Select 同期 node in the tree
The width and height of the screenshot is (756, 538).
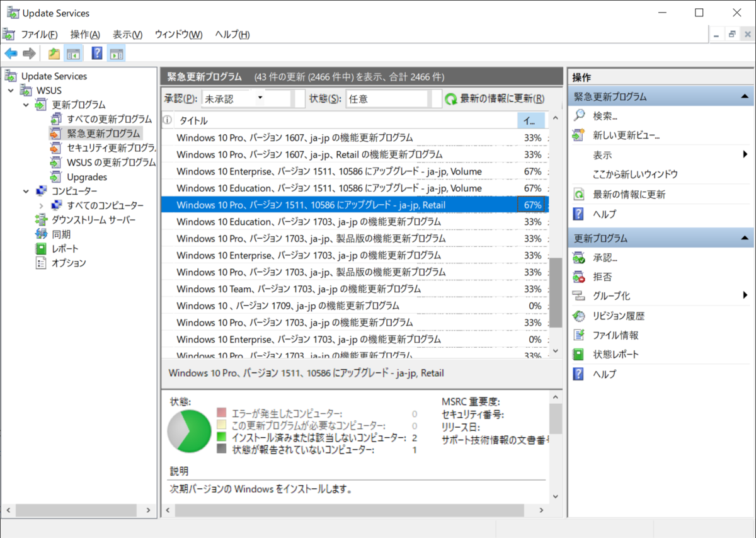[x=61, y=234]
